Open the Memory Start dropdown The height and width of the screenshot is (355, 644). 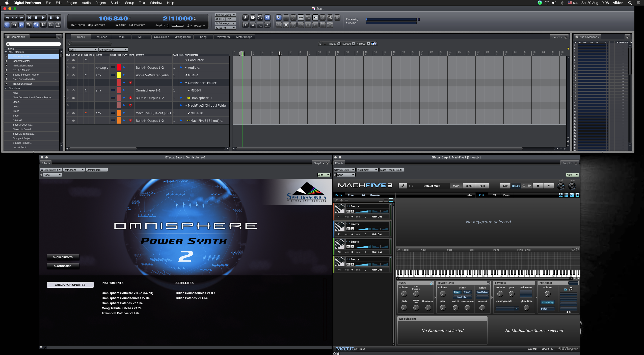tap(113, 50)
